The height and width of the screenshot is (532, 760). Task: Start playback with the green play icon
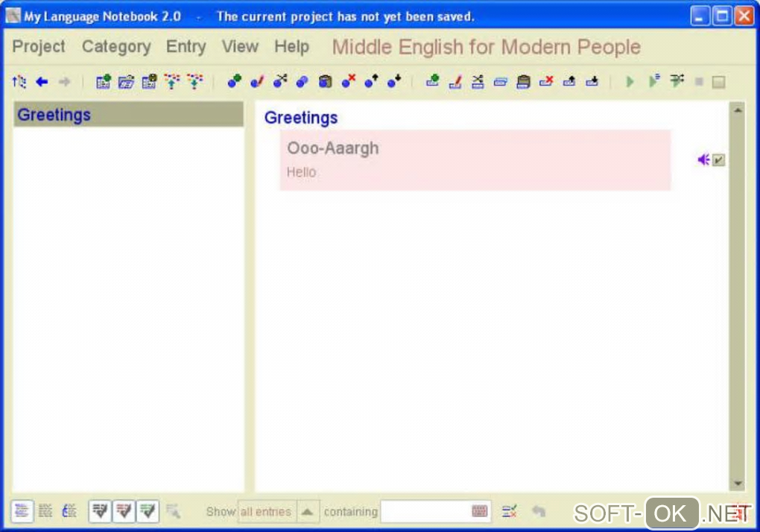click(x=630, y=81)
